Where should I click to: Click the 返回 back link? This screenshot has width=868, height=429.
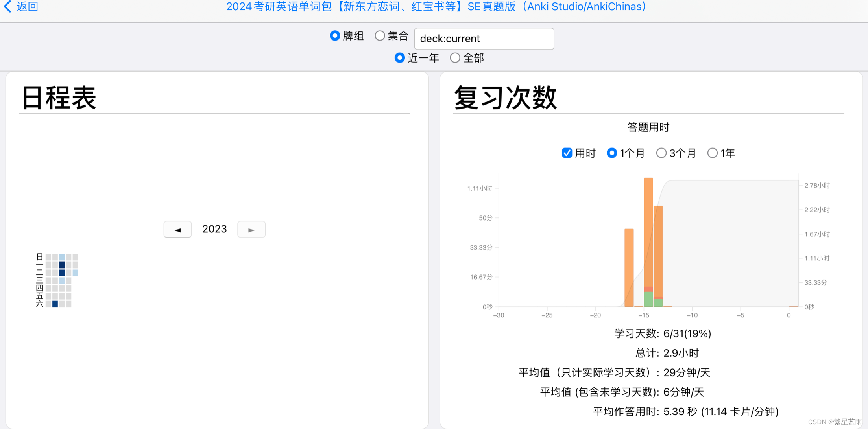click(x=27, y=6)
